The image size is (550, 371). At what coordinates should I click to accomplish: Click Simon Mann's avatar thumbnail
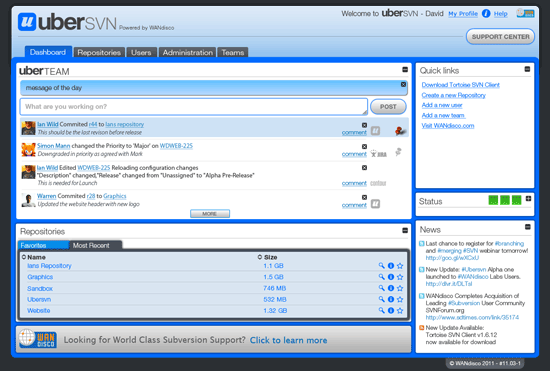pyautogui.click(x=28, y=150)
